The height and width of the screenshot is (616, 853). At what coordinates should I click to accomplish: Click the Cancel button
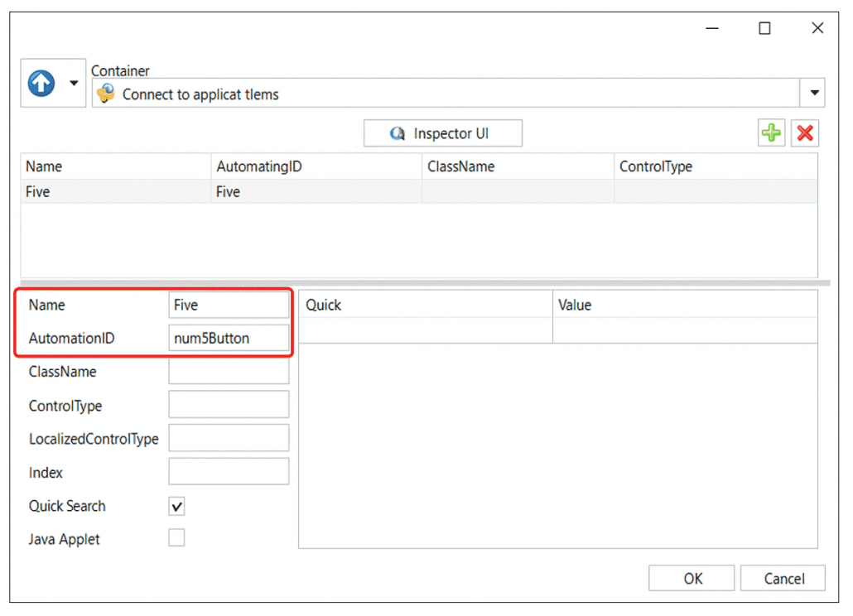783,578
